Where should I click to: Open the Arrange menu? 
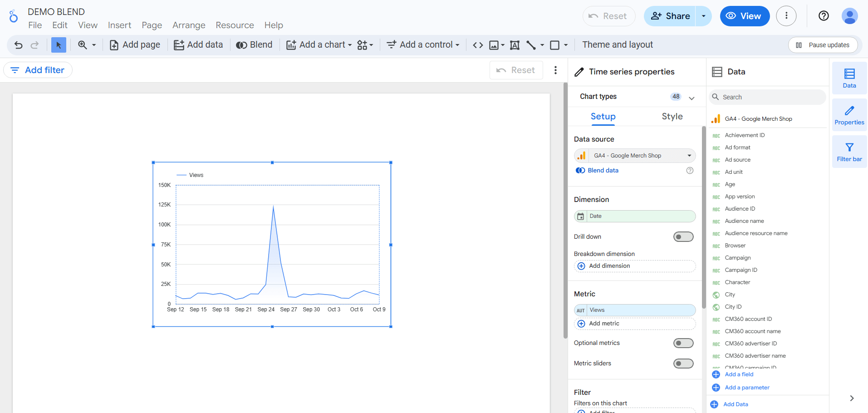tap(189, 25)
